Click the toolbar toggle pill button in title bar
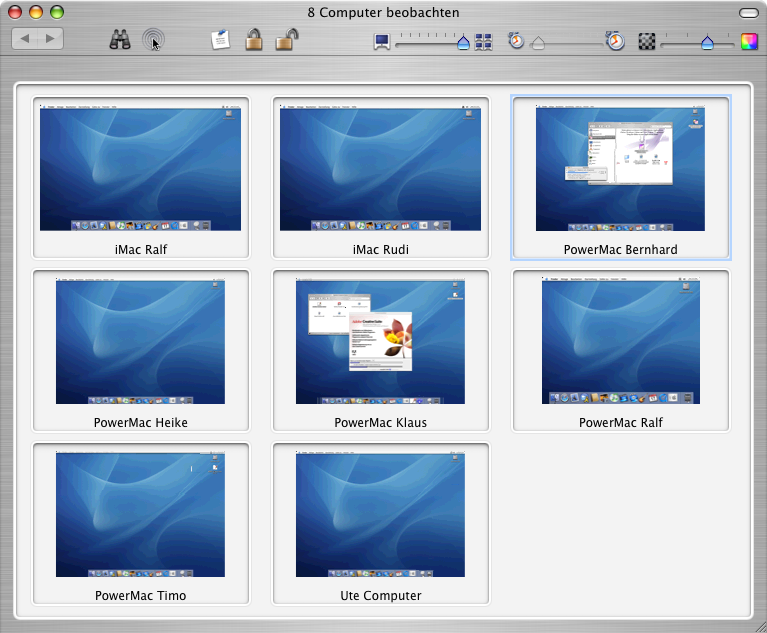Image resolution: width=767 pixels, height=633 pixels. [747, 13]
